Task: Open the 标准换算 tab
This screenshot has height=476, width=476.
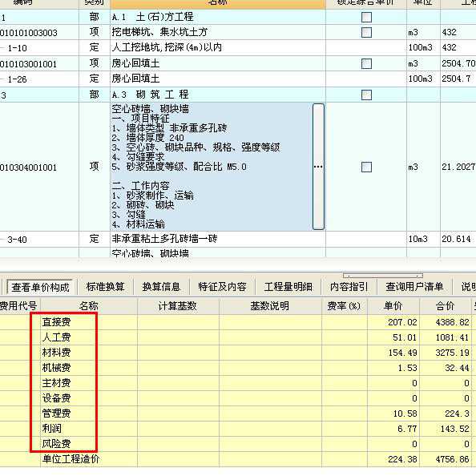Action: click(105, 287)
